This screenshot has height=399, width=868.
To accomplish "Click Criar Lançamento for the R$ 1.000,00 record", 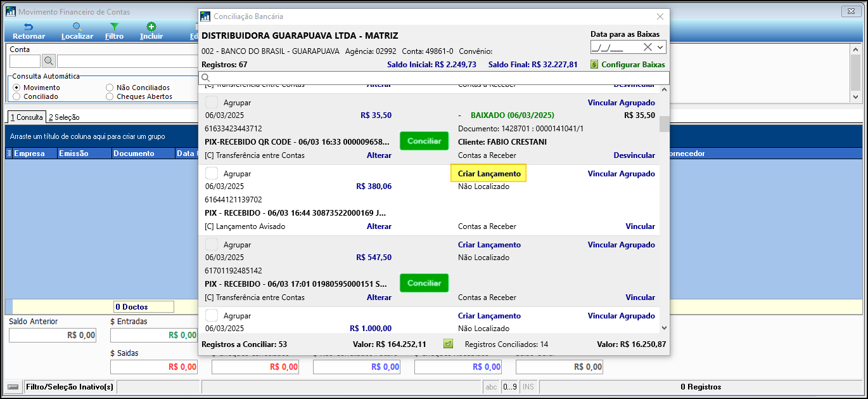I will [x=489, y=315].
